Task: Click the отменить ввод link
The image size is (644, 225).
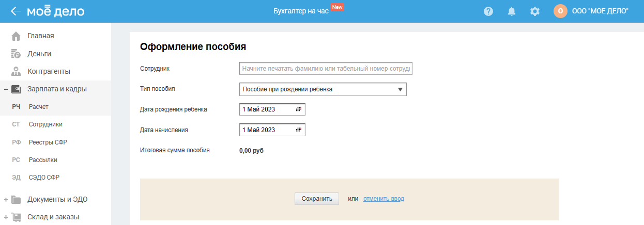Action: tap(384, 199)
